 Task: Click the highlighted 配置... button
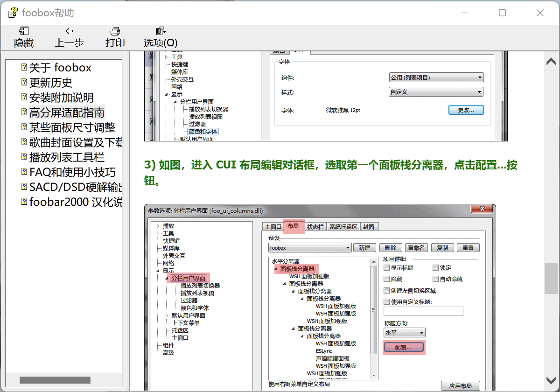(403, 347)
